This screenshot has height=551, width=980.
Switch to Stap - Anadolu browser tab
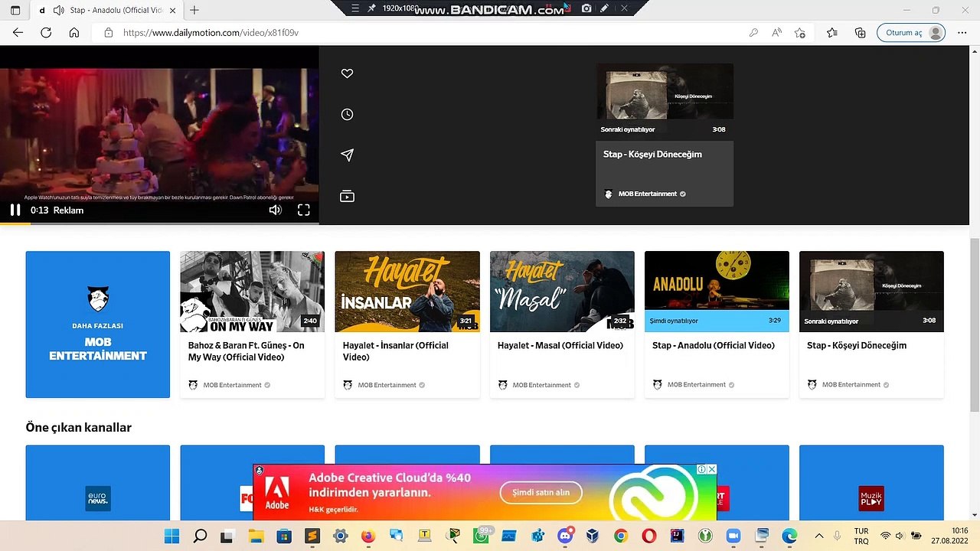[107, 10]
